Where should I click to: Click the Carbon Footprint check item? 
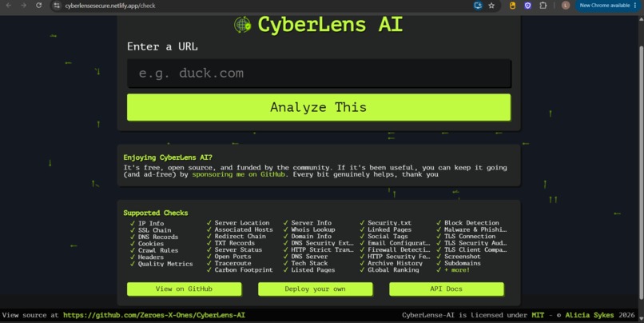pos(244,270)
